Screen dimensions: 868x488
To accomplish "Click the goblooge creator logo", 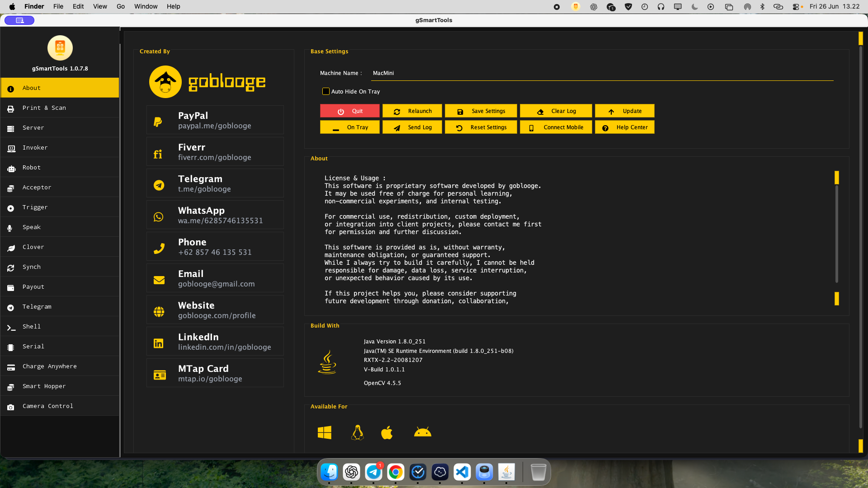I will tap(208, 82).
